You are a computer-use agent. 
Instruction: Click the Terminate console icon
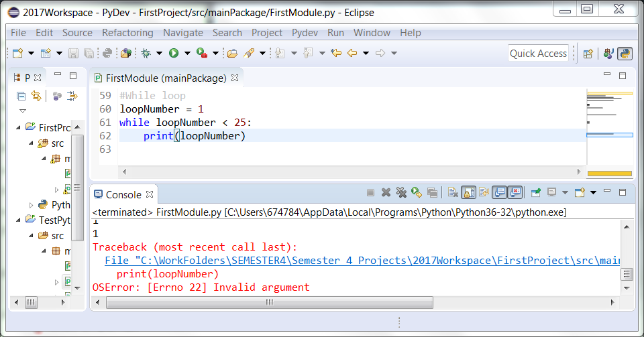(x=370, y=192)
